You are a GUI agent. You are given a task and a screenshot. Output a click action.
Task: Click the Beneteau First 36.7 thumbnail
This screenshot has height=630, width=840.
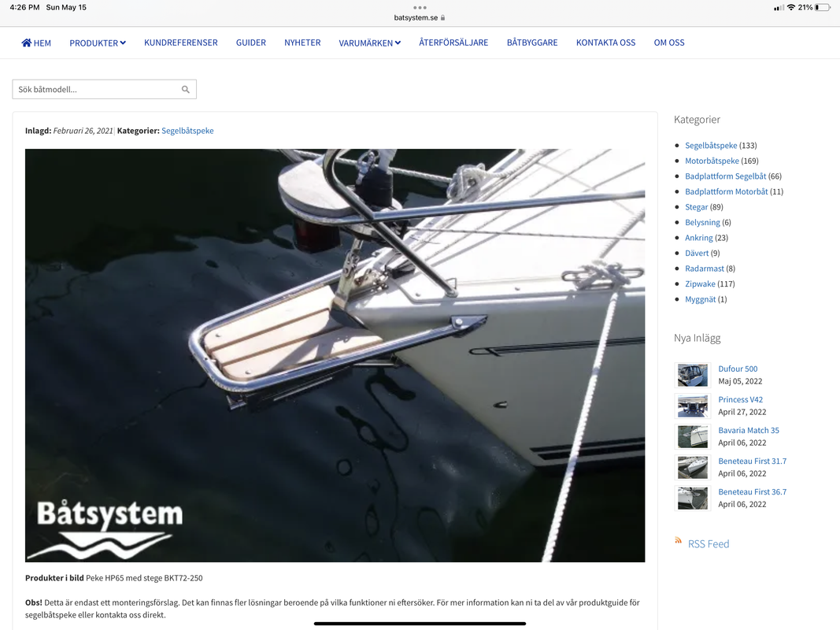[x=693, y=498]
